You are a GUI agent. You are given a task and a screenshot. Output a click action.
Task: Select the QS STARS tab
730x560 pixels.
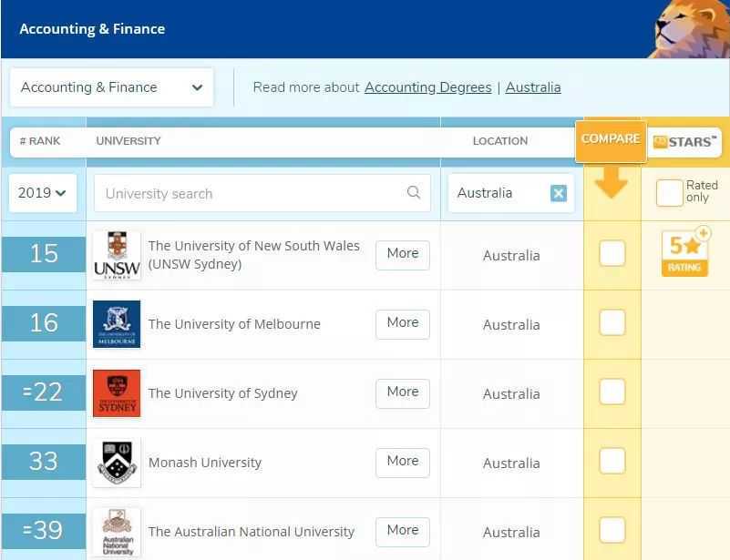tap(684, 142)
